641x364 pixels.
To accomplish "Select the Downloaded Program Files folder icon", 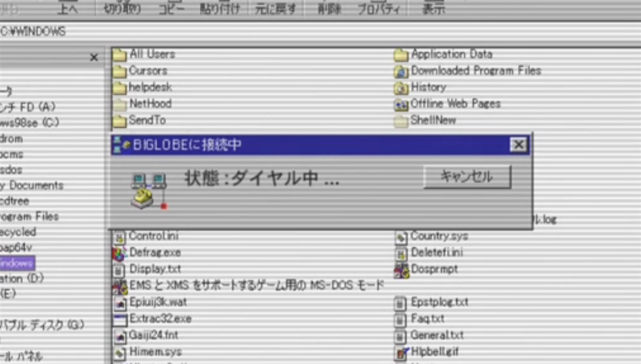I will 401,71.
